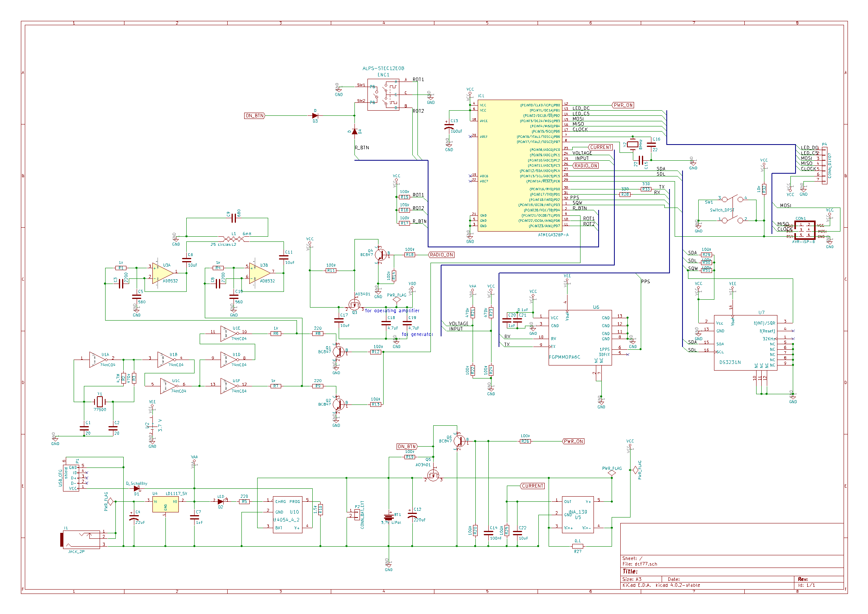Click the ON_BTN global label near D3

click(255, 116)
